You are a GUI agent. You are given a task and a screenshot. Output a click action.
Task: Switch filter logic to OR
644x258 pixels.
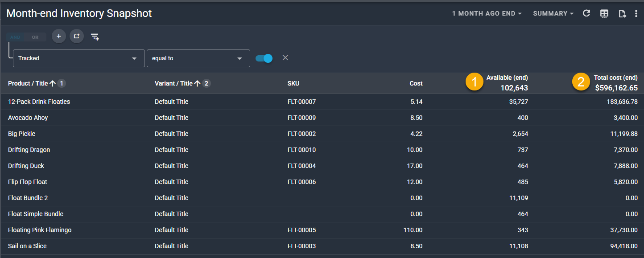click(35, 37)
